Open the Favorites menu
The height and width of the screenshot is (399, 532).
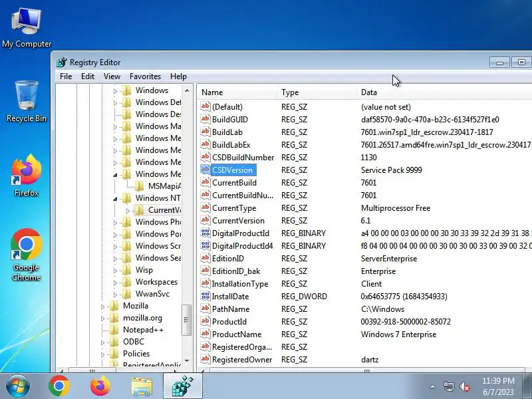tap(145, 76)
